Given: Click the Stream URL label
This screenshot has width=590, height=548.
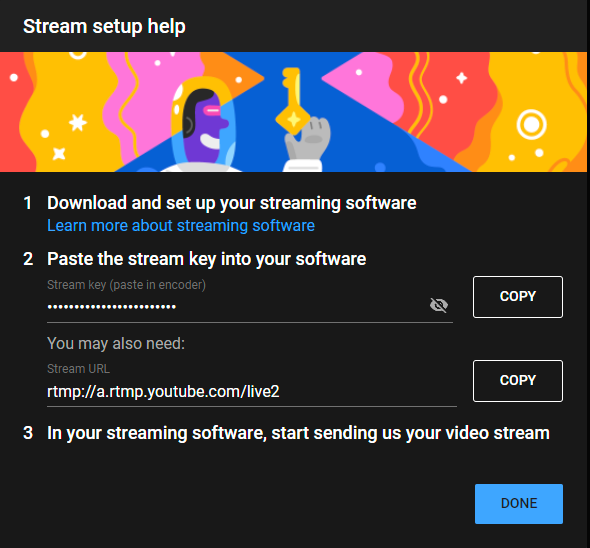Looking at the screenshot, I should point(78,368).
